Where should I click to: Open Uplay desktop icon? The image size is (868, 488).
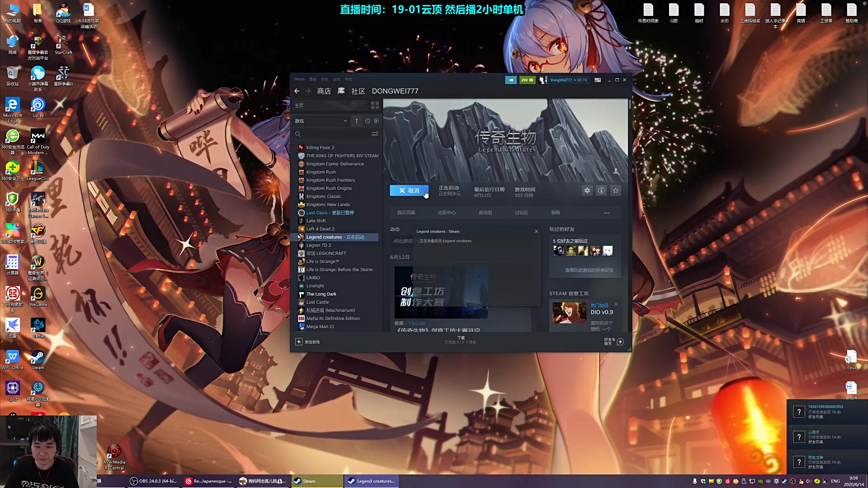[x=38, y=108]
